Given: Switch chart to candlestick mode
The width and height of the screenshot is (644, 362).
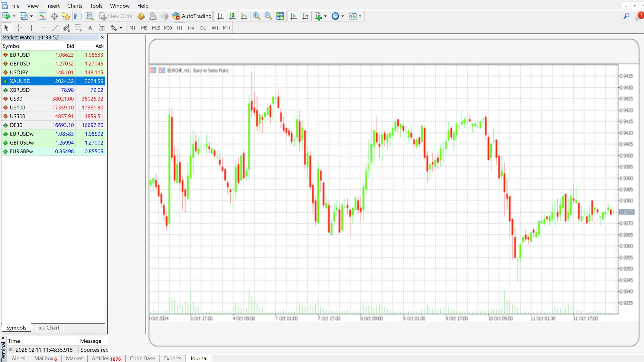Looking at the screenshot, I should [232, 16].
